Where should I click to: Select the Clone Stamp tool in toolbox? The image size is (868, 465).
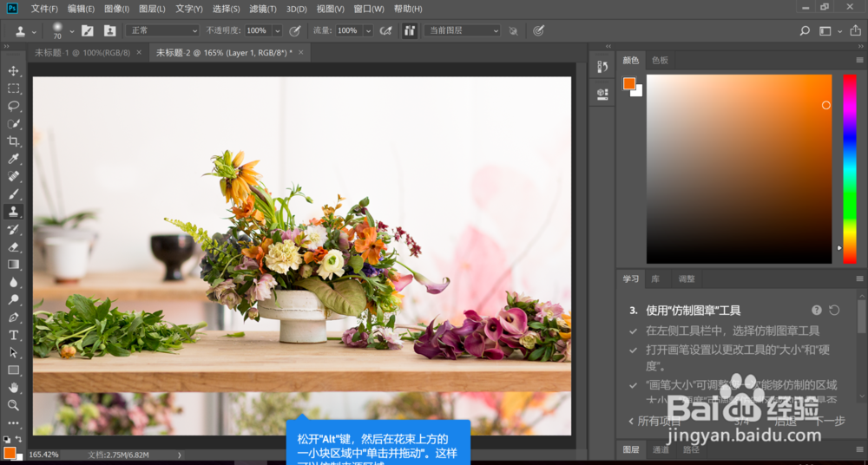click(14, 211)
